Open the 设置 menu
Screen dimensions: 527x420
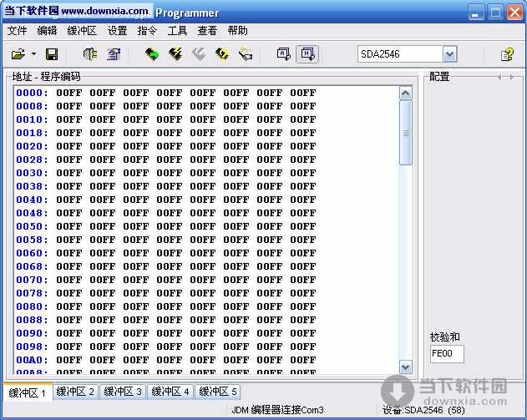(118, 31)
